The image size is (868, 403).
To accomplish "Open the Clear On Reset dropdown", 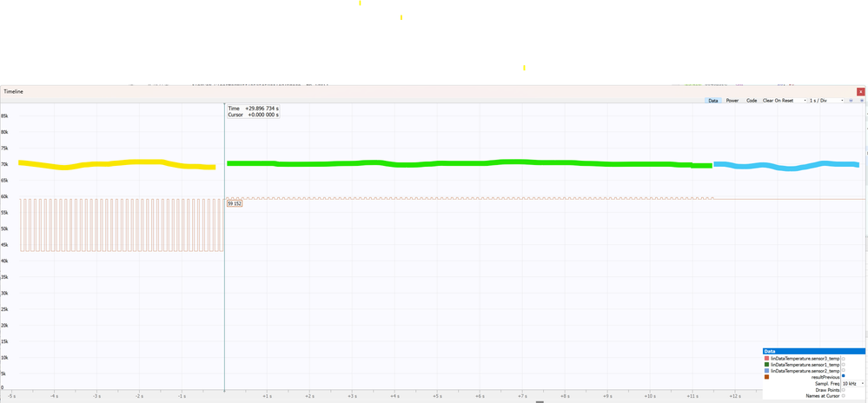I will point(784,101).
